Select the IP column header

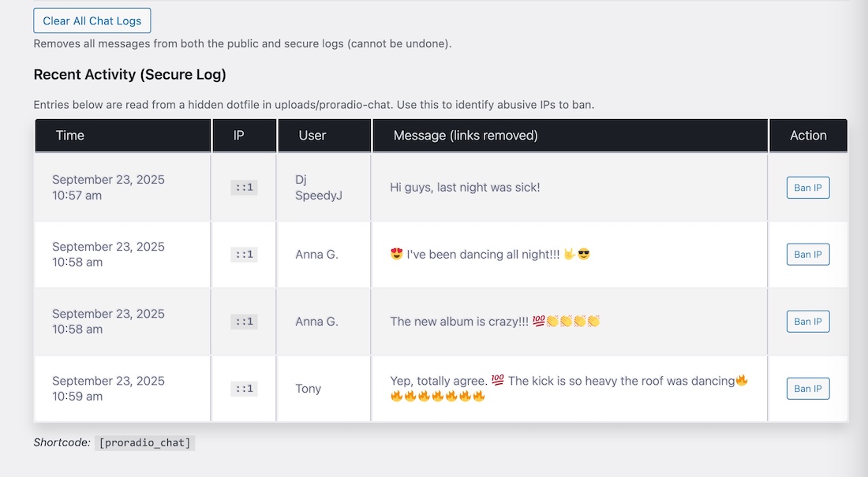[239, 136]
